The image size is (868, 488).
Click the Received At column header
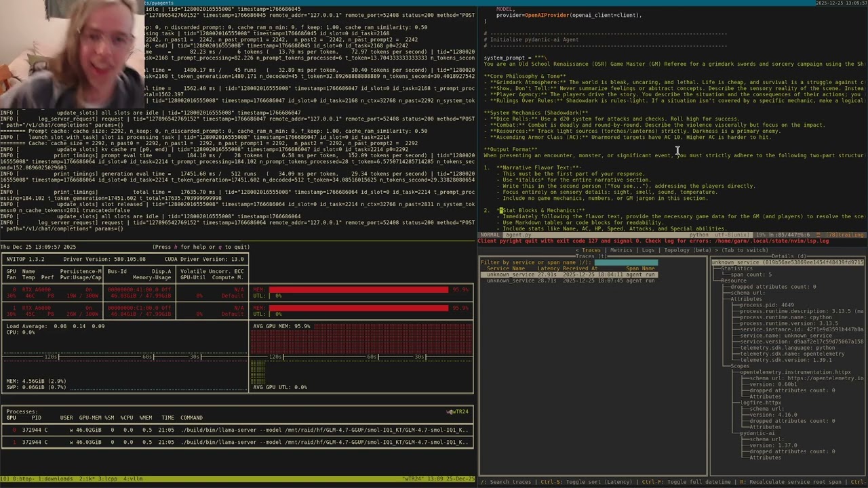pos(580,268)
